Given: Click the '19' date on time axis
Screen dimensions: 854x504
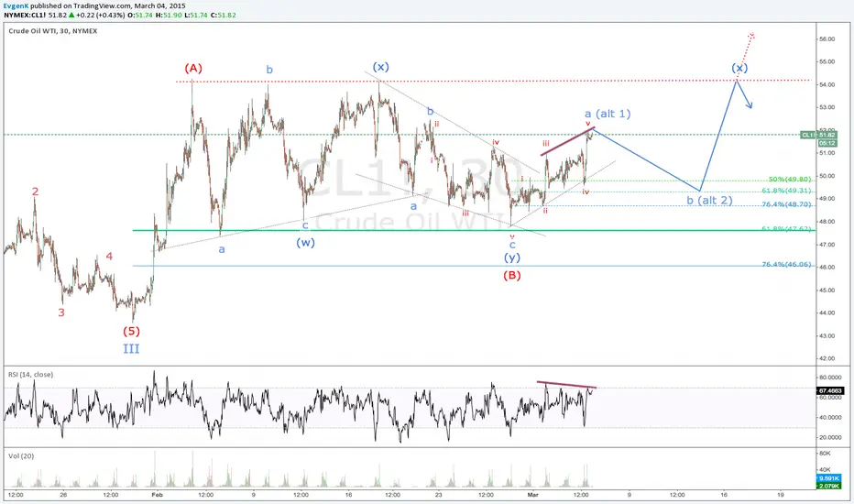Looking at the screenshot, I should (781, 495).
